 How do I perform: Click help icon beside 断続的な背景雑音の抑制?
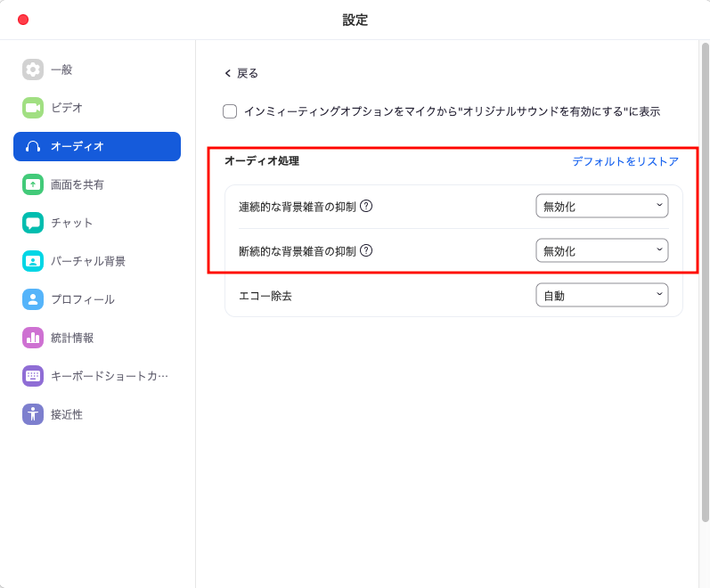pyautogui.click(x=366, y=250)
